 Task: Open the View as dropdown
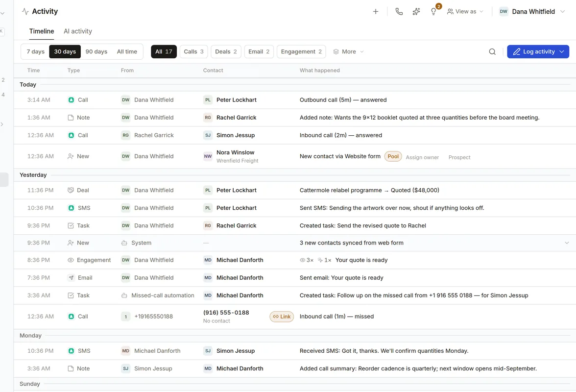point(465,11)
